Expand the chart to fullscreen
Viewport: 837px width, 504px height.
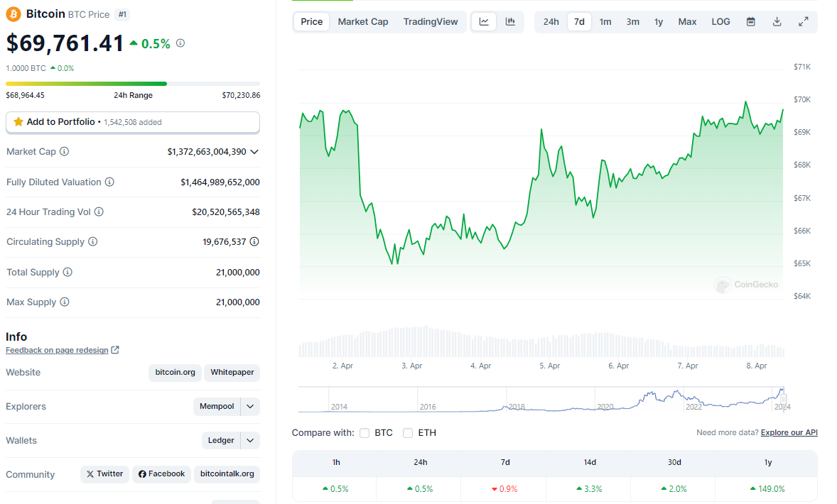click(804, 22)
